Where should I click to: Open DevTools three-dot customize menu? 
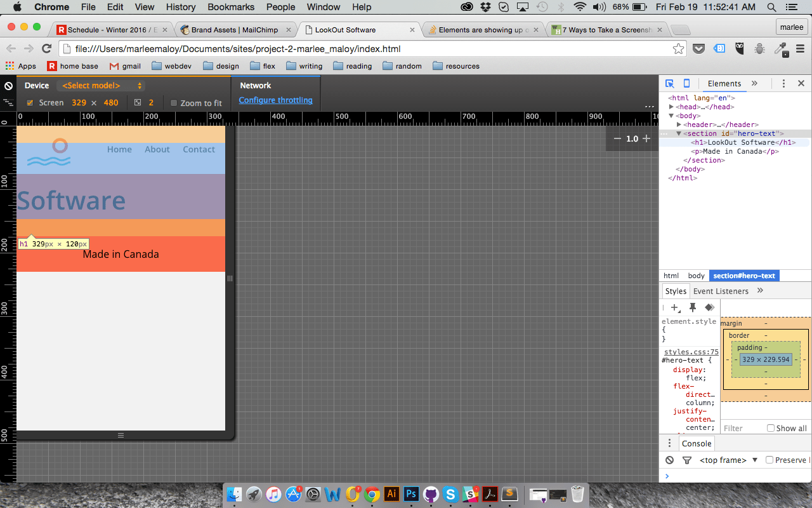783,84
